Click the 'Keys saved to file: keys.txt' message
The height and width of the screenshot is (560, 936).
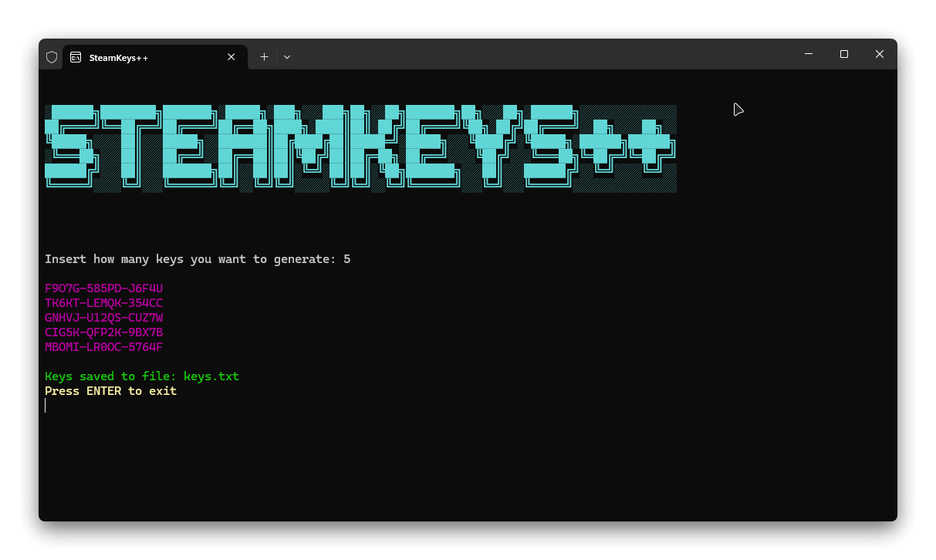(142, 376)
